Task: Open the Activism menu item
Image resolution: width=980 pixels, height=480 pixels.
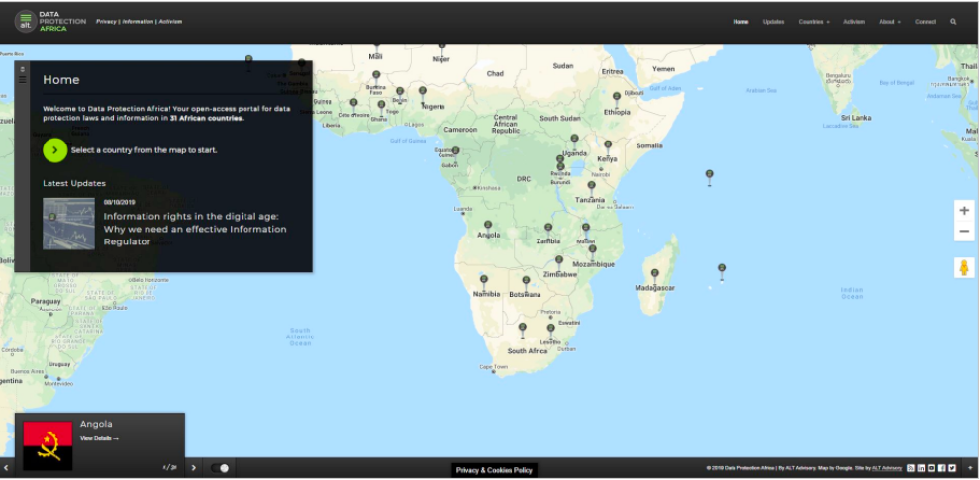Action: point(854,21)
